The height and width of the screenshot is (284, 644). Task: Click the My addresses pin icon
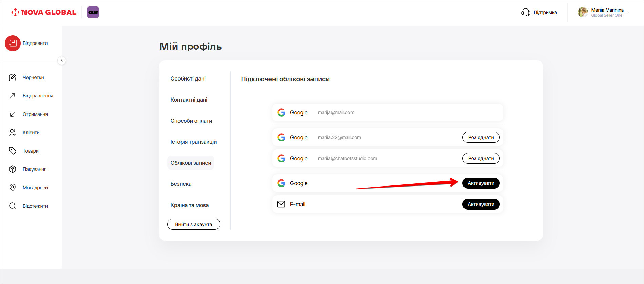(x=13, y=188)
